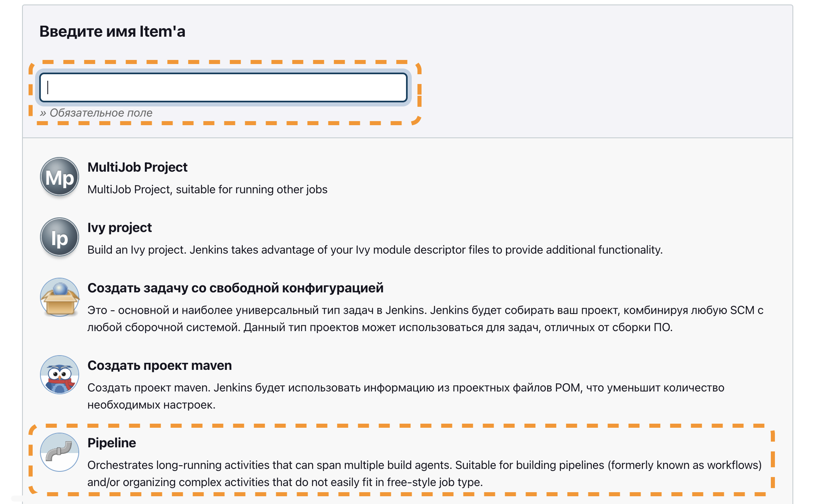The width and height of the screenshot is (830, 504).
Task: Focus the item name text field
Action: (x=224, y=87)
